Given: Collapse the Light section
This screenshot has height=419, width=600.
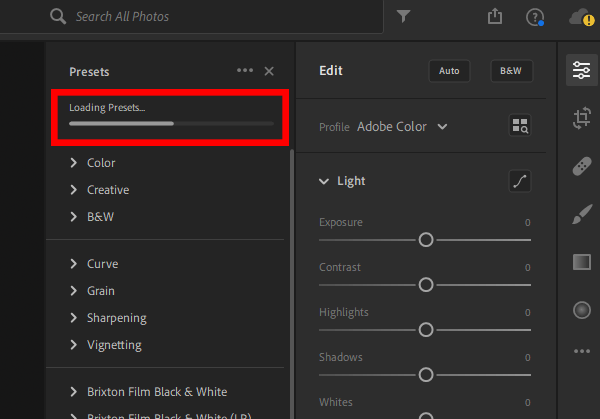Looking at the screenshot, I should pyautogui.click(x=324, y=181).
